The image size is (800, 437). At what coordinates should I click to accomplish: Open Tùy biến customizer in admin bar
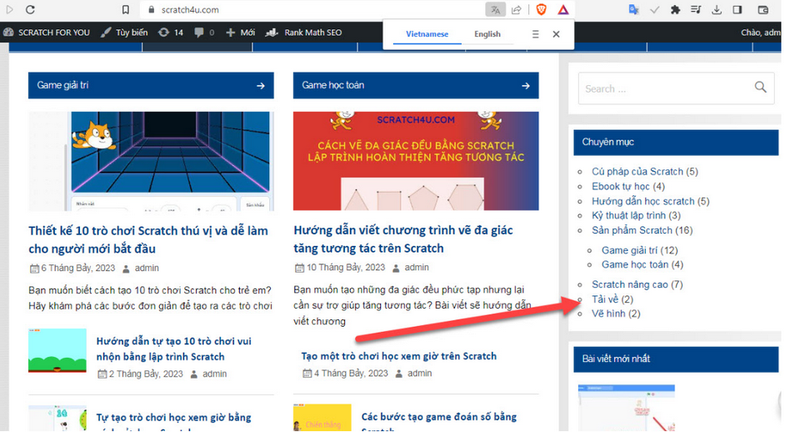124,33
